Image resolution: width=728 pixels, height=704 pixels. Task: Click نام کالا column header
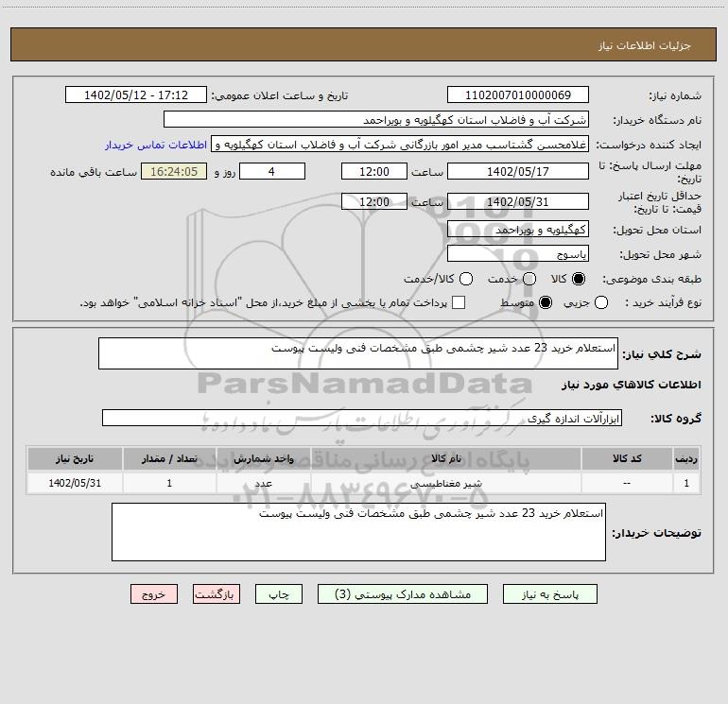click(x=445, y=458)
